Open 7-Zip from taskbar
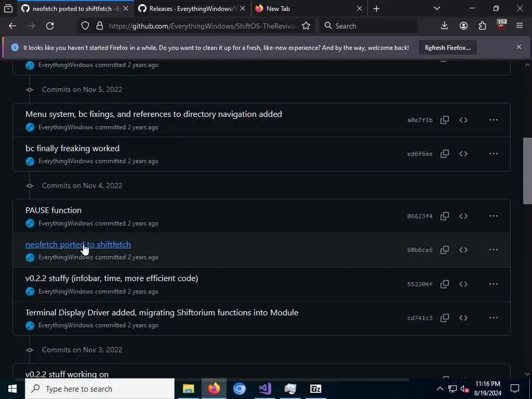 [315, 389]
